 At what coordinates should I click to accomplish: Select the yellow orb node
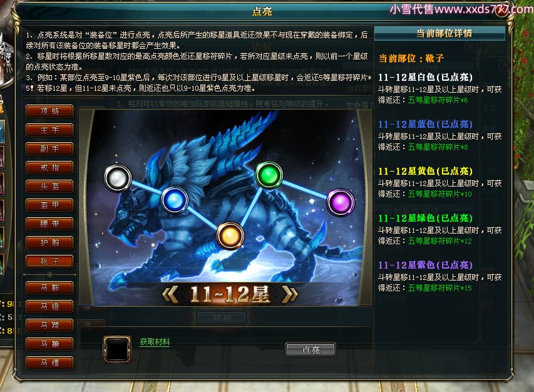click(230, 235)
